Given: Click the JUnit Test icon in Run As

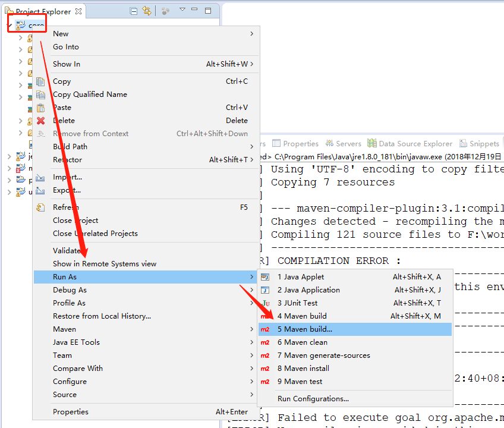Looking at the screenshot, I should point(265,303).
